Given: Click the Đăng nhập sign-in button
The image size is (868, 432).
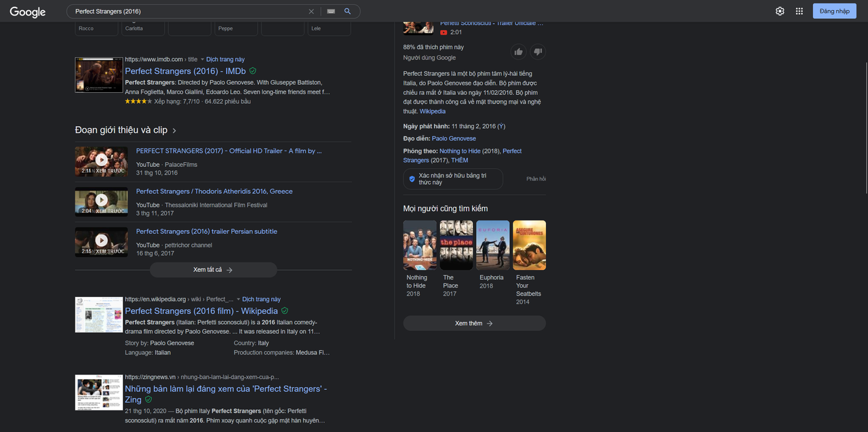Looking at the screenshot, I should pos(834,11).
